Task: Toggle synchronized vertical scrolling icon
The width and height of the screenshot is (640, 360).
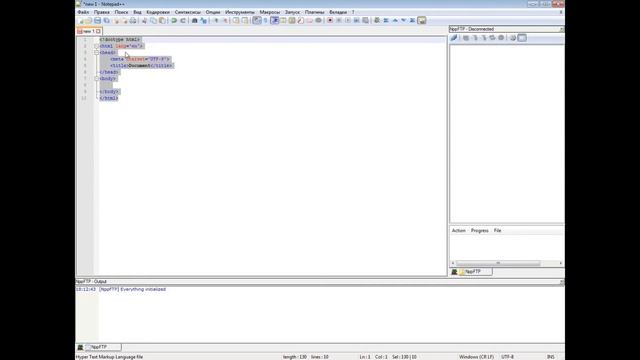Action: click(236, 20)
